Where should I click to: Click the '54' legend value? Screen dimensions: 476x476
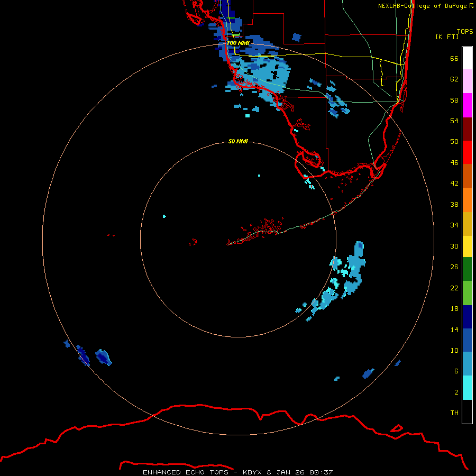454,121
